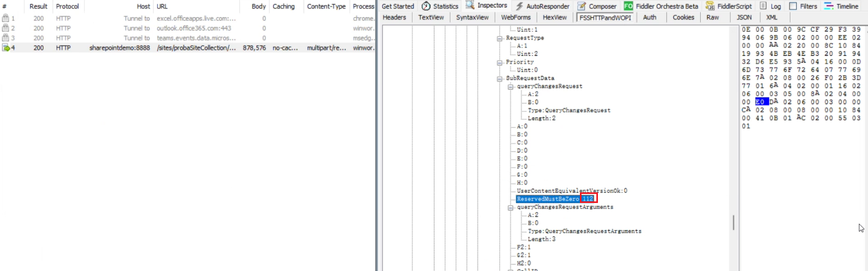Click the lock icon on session 2
The width and height of the screenshot is (868, 271).
[x=5, y=28]
